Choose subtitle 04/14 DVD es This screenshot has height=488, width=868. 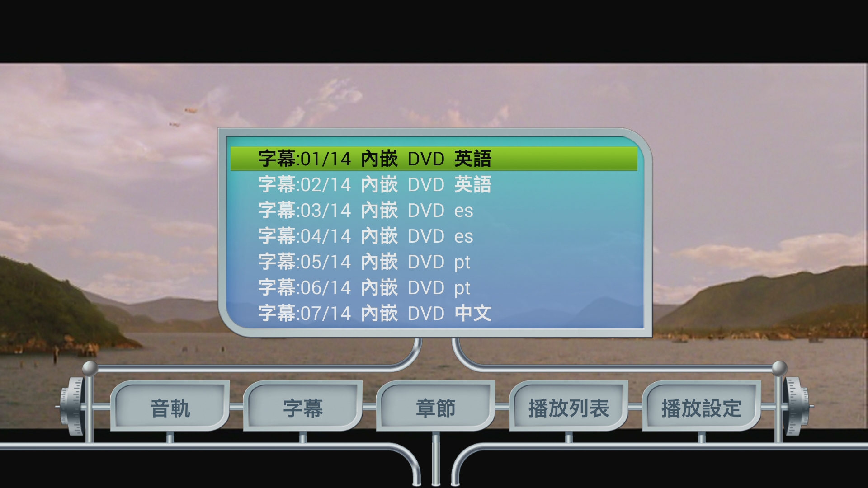(434, 236)
